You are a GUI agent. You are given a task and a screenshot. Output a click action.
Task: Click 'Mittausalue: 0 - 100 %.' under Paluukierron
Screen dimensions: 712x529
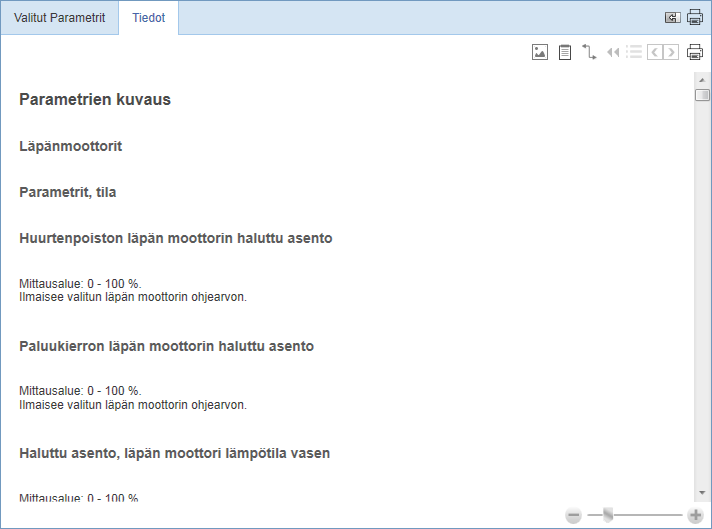80,391
